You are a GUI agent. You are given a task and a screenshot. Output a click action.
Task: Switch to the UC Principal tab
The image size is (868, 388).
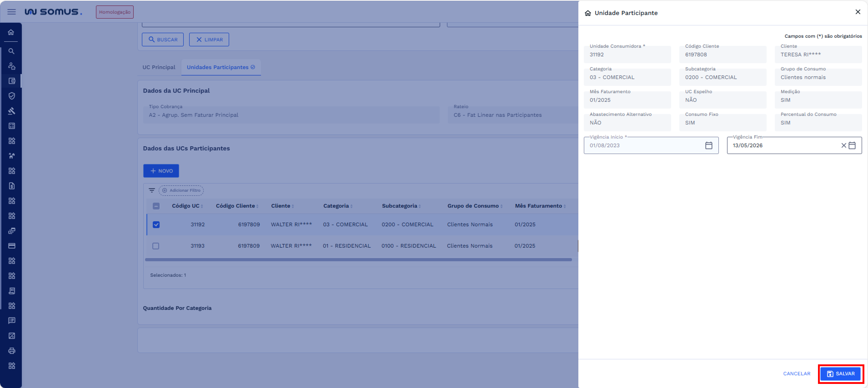(159, 67)
